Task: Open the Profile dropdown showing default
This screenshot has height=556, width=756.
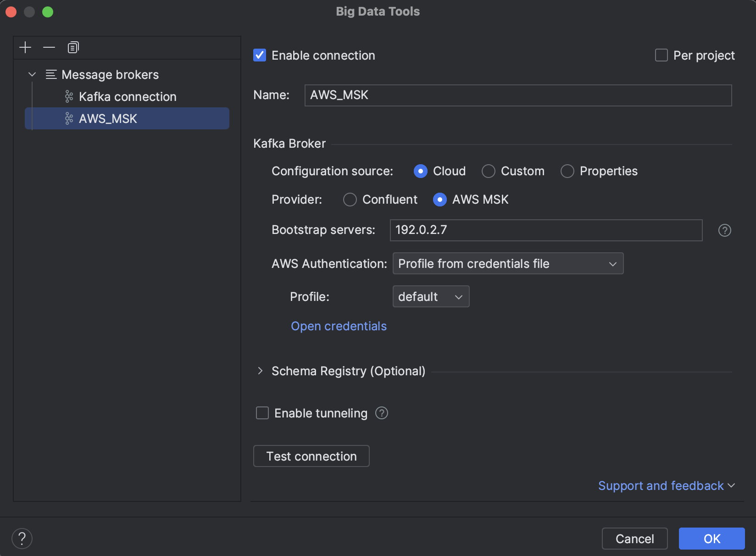Action: click(430, 296)
